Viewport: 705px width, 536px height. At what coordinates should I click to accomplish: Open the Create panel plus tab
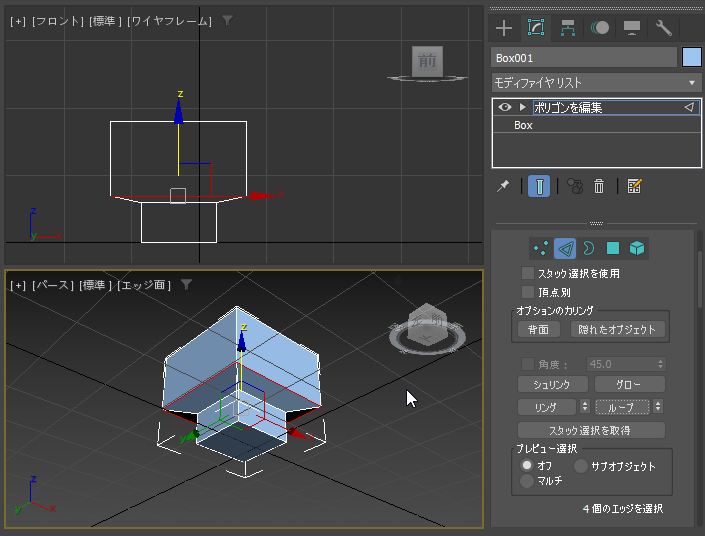point(504,28)
